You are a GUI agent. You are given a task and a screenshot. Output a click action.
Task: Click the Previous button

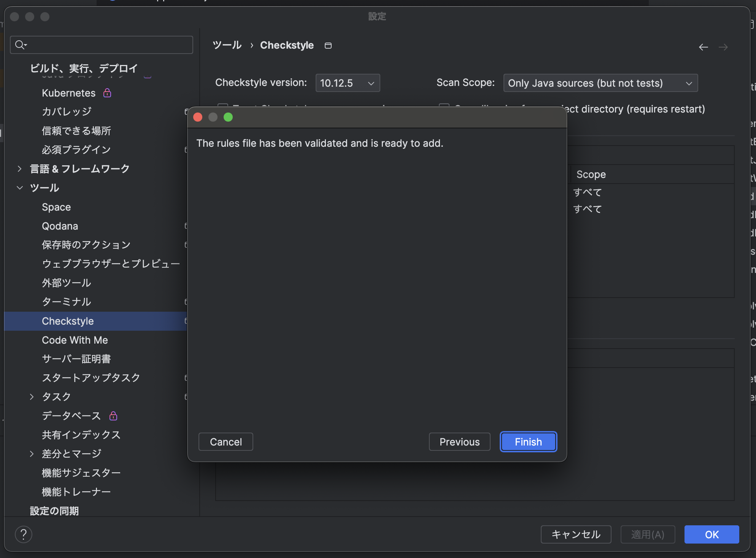pyautogui.click(x=459, y=442)
